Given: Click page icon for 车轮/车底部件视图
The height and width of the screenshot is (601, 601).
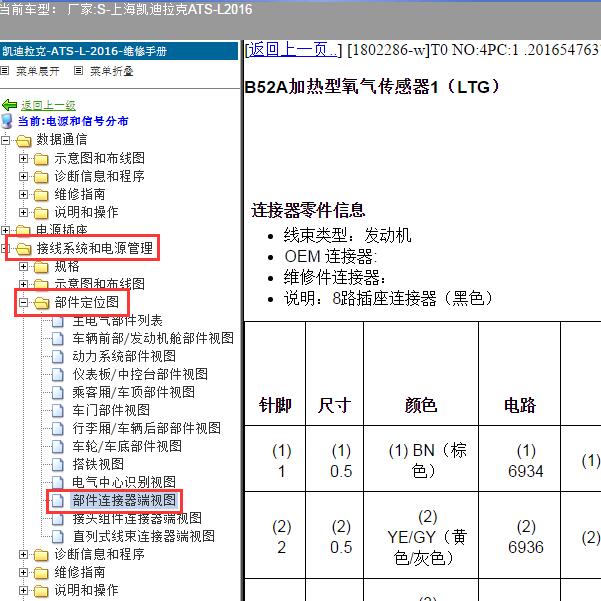Looking at the screenshot, I should pos(57,447).
